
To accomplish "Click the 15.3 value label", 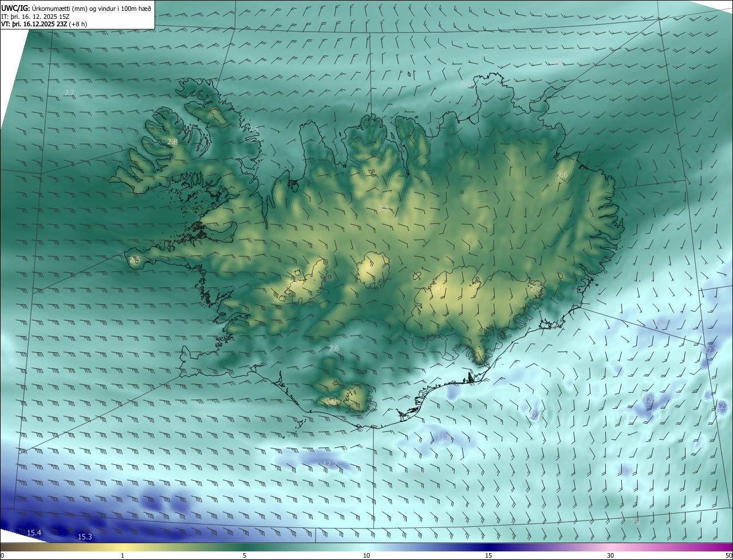I will (x=85, y=537).
